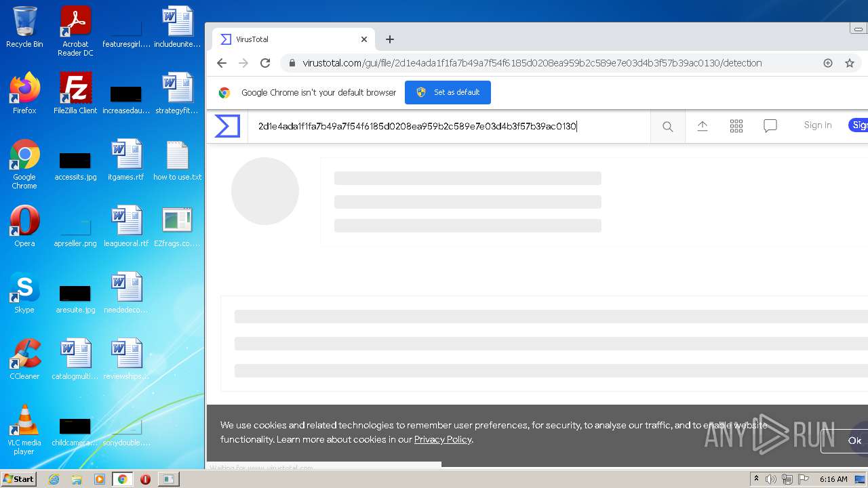Click the upload file icon

point(703,126)
